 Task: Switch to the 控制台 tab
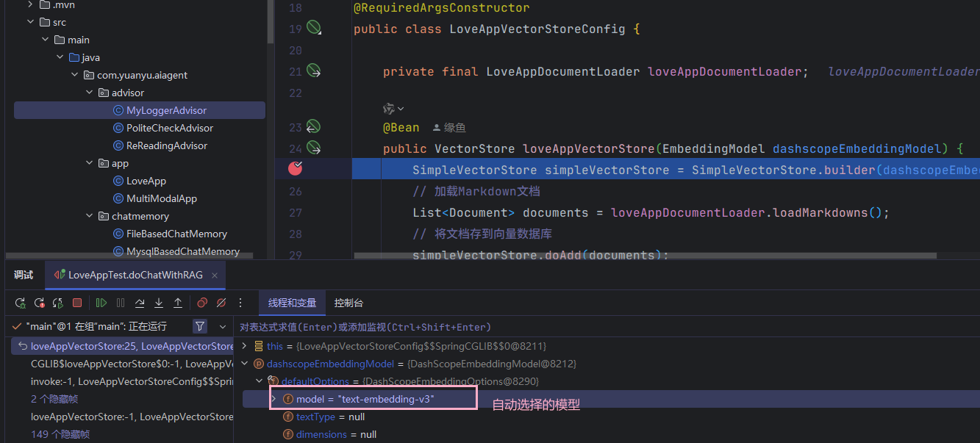348,303
